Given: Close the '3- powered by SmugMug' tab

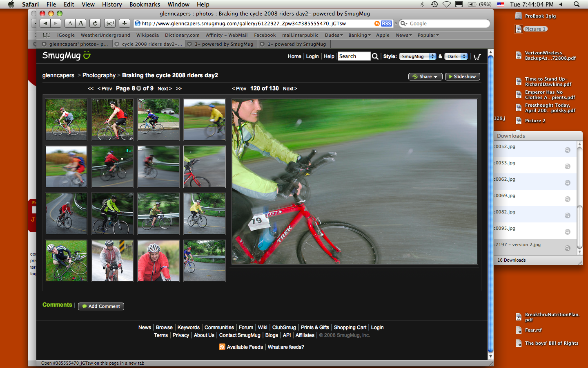Looking at the screenshot, I should (189, 44).
